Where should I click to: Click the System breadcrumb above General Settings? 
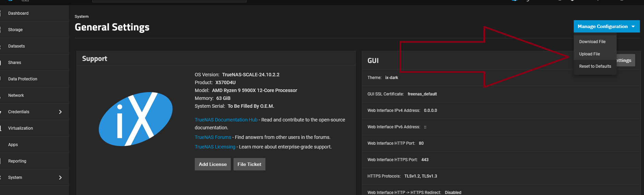82,16
